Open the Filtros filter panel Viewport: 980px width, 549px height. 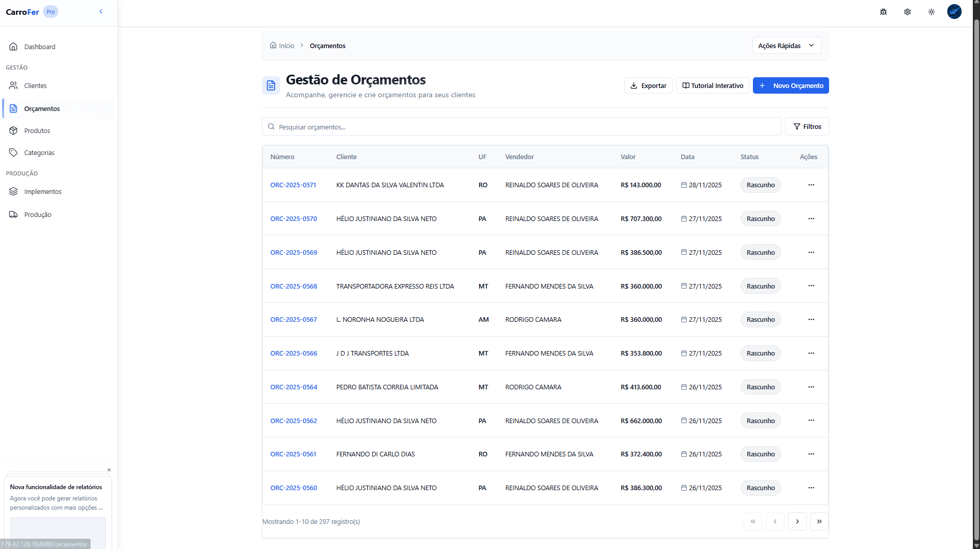[807, 126]
